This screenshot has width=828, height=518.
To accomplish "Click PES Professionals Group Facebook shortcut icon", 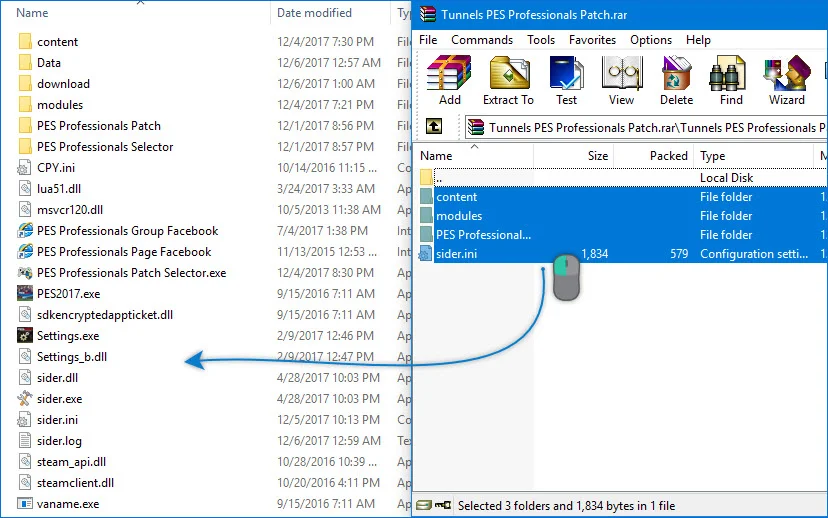I will 25,230.
